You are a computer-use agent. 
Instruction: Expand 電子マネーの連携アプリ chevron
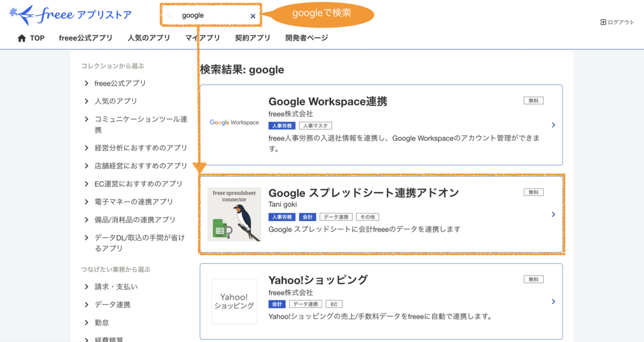click(86, 202)
